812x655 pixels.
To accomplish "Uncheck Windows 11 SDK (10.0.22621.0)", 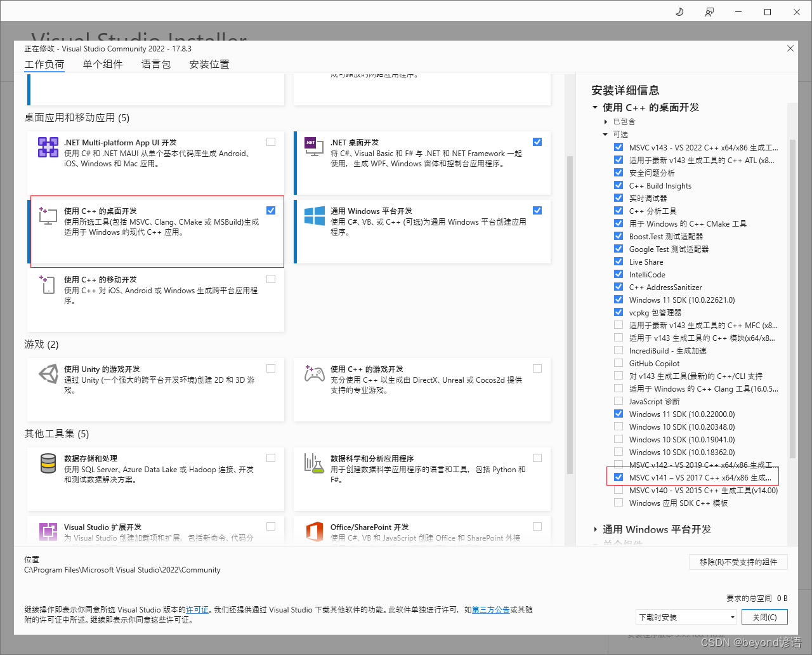I will (x=619, y=300).
